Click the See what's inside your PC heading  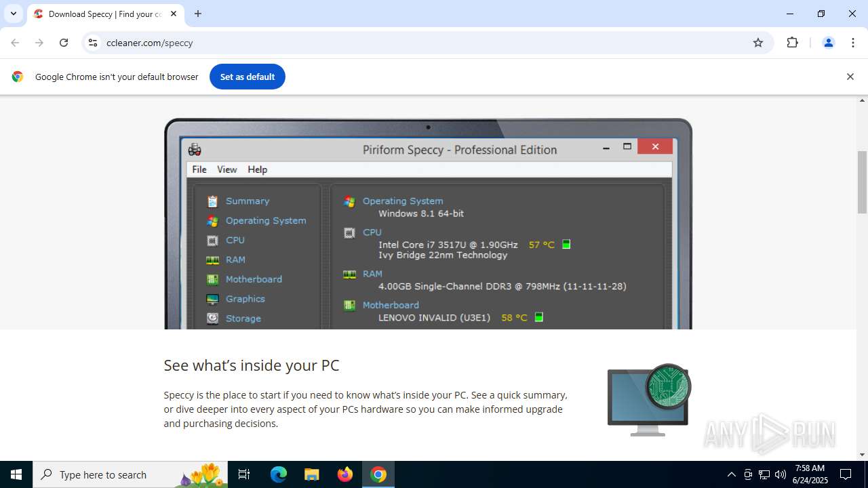[x=252, y=365]
